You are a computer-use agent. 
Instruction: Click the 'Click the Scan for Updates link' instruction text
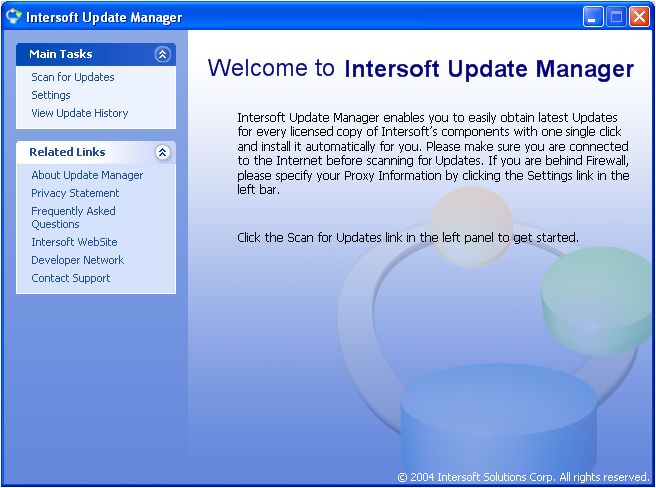(x=408, y=238)
